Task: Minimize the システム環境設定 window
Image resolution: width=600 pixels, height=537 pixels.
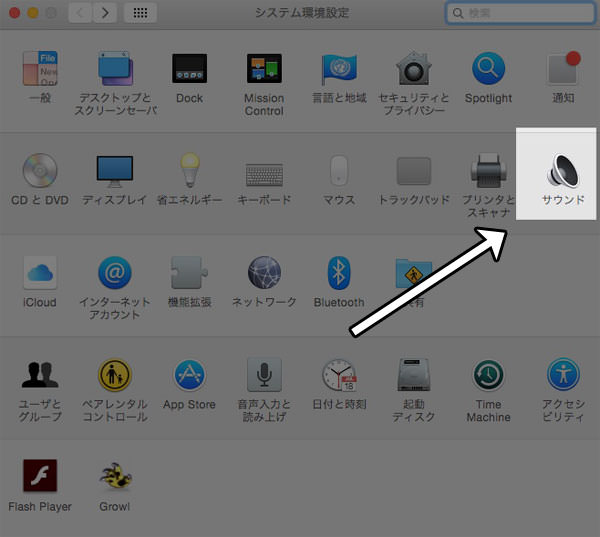Action: click(33, 13)
